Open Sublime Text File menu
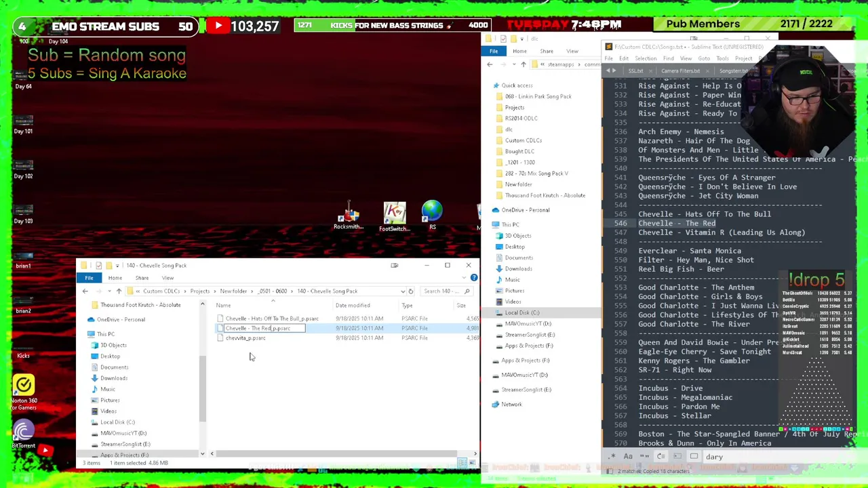The width and height of the screenshot is (868, 488). pyautogui.click(x=609, y=58)
